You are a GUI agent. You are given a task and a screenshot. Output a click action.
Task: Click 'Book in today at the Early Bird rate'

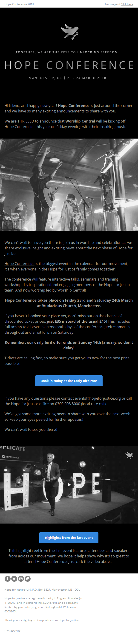click(69, 381)
